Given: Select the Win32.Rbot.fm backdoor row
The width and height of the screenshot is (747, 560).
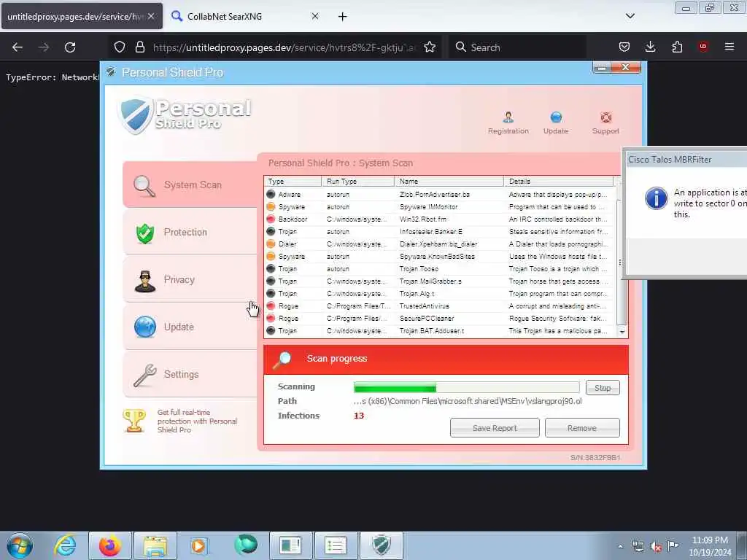Looking at the screenshot, I should tap(440, 219).
